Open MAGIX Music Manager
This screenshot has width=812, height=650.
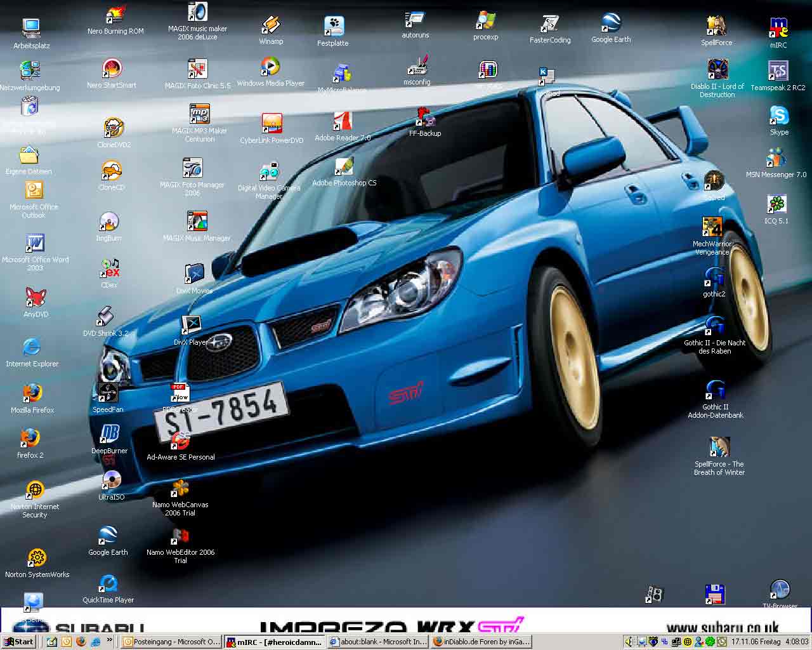(197, 222)
